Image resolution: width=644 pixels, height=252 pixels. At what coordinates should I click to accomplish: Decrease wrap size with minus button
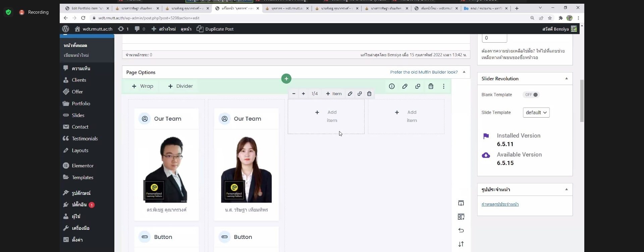pyautogui.click(x=294, y=94)
